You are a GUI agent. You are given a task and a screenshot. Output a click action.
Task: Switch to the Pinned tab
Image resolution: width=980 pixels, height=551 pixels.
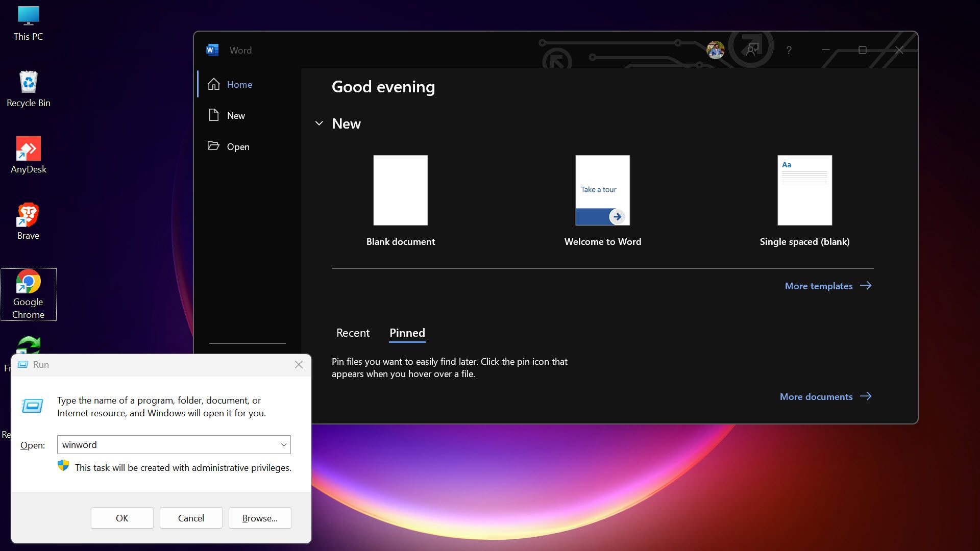click(x=407, y=333)
